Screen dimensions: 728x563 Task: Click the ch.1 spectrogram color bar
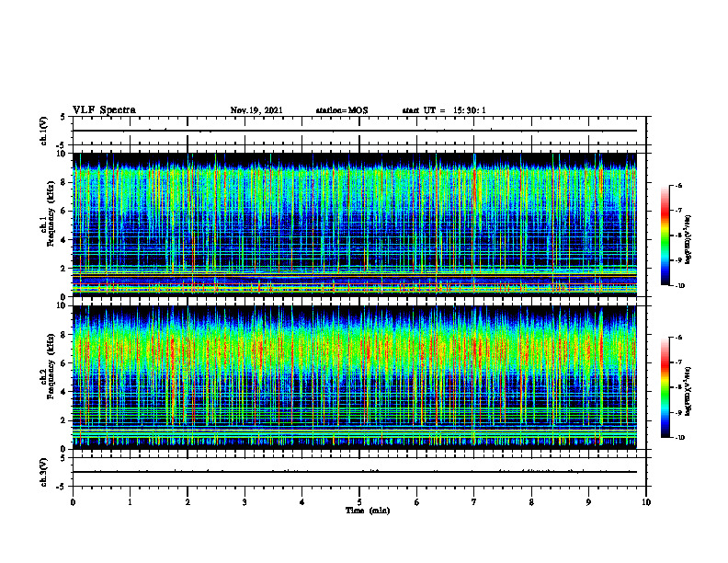pos(665,236)
